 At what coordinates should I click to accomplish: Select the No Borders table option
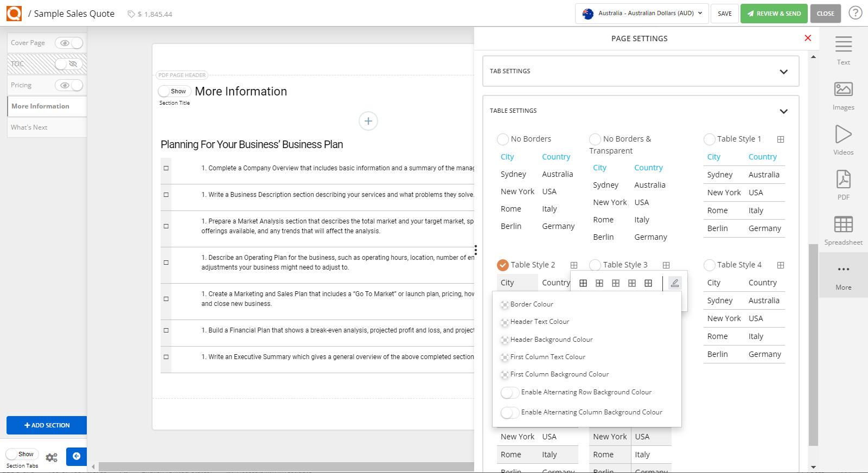click(x=503, y=139)
